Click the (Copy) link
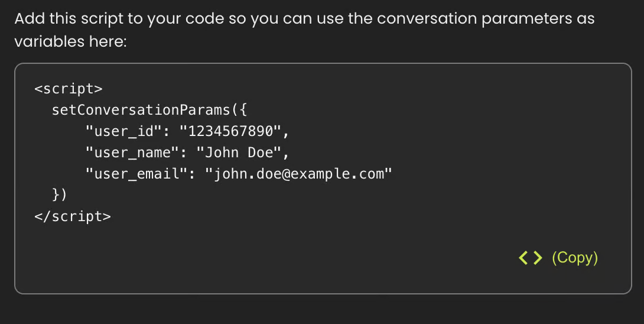The height and width of the screenshot is (324, 644). 575,258
